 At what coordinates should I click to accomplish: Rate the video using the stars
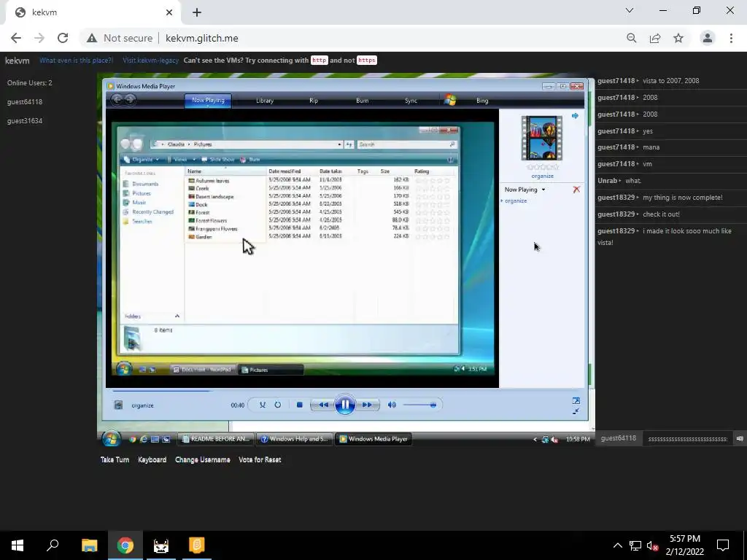coord(542,168)
